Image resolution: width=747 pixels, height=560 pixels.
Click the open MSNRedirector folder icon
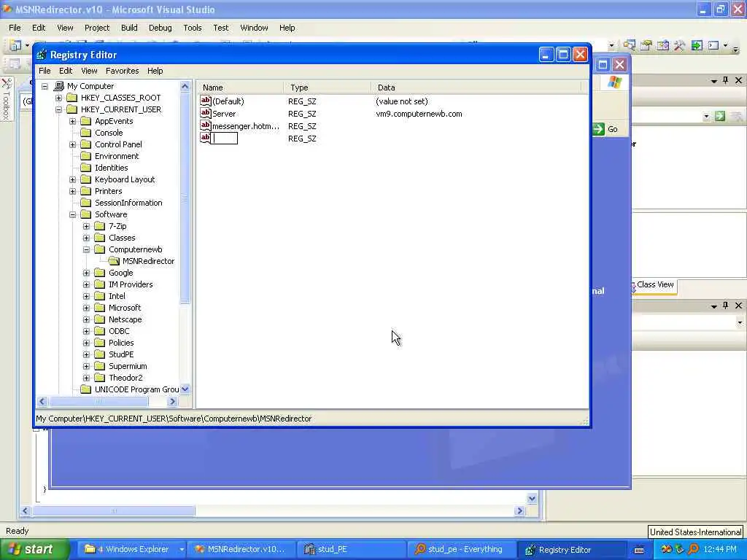114,261
